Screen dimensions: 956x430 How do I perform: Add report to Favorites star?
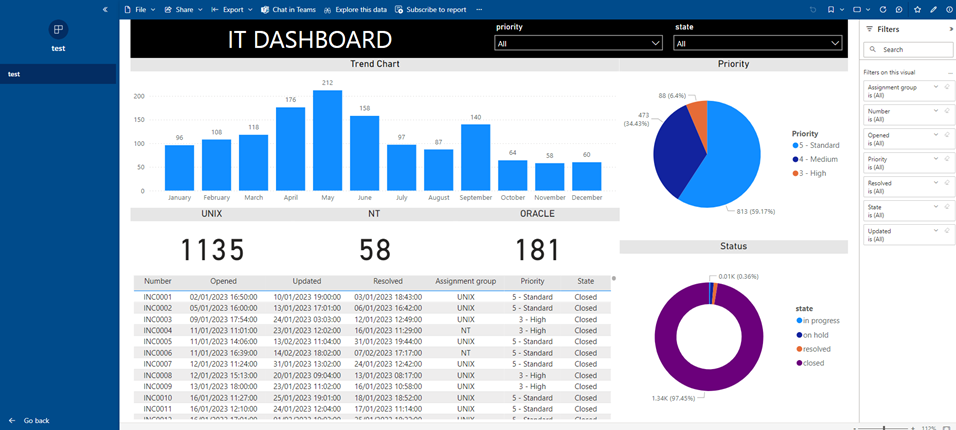[917, 9]
